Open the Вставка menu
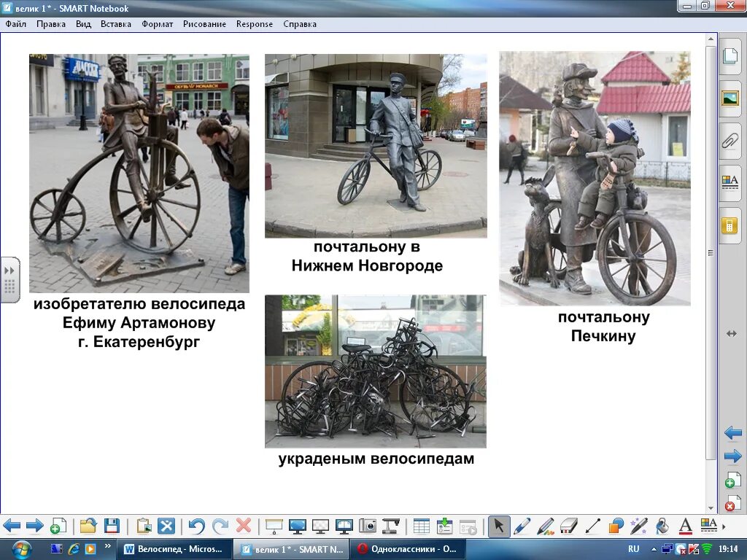747x560 pixels. coord(116,24)
